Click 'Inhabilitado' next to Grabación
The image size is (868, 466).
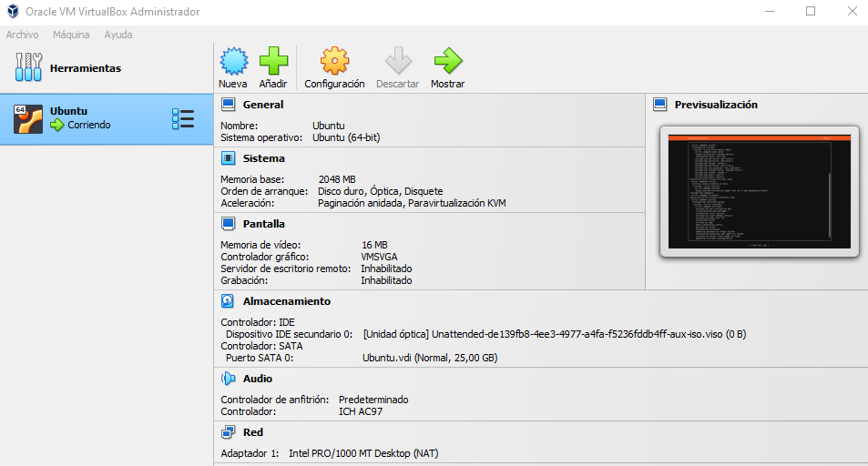386,280
